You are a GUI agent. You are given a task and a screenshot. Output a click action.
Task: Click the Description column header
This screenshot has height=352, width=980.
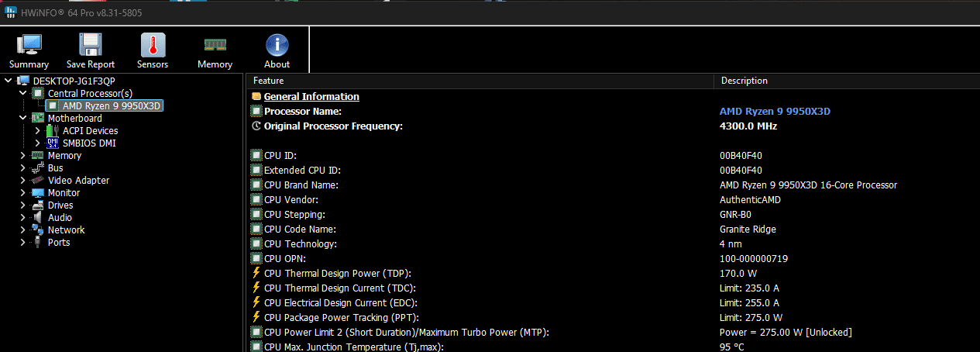(x=847, y=81)
